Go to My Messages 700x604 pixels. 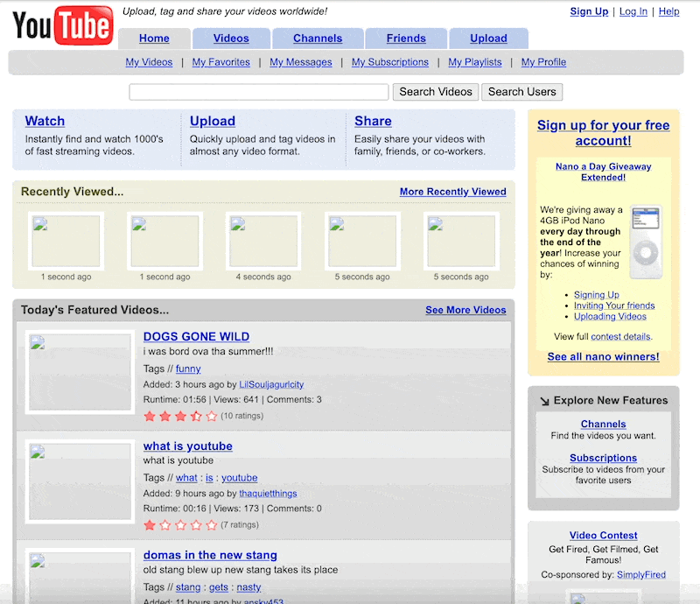300,62
